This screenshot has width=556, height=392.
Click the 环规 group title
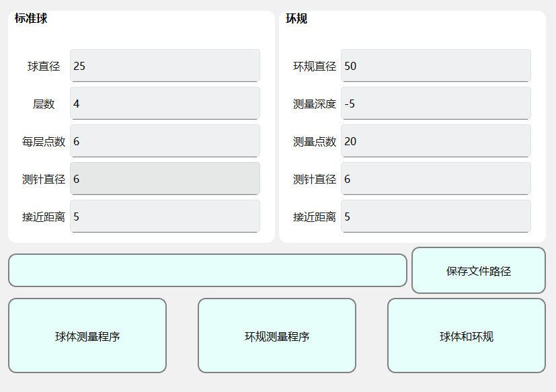click(296, 19)
